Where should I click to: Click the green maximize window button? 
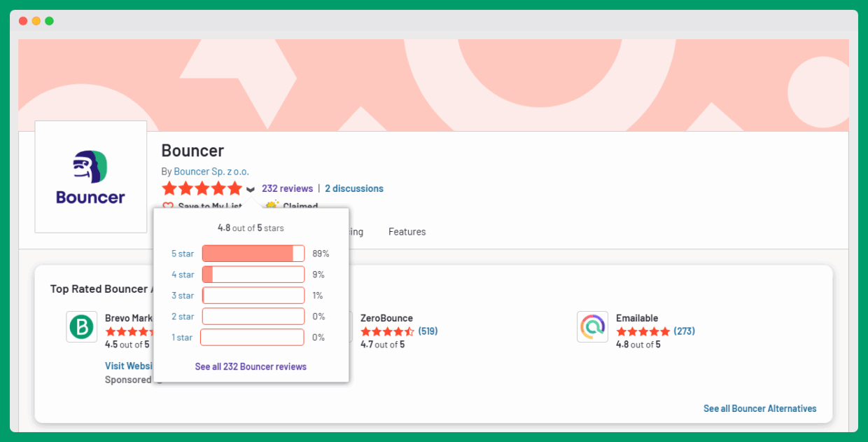pyautogui.click(x=49, y=21)
